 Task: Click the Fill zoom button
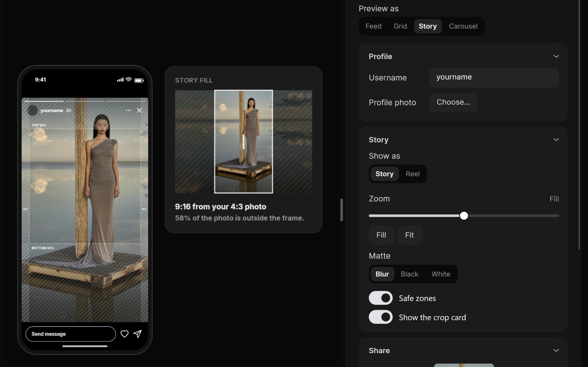coord(381,235)
